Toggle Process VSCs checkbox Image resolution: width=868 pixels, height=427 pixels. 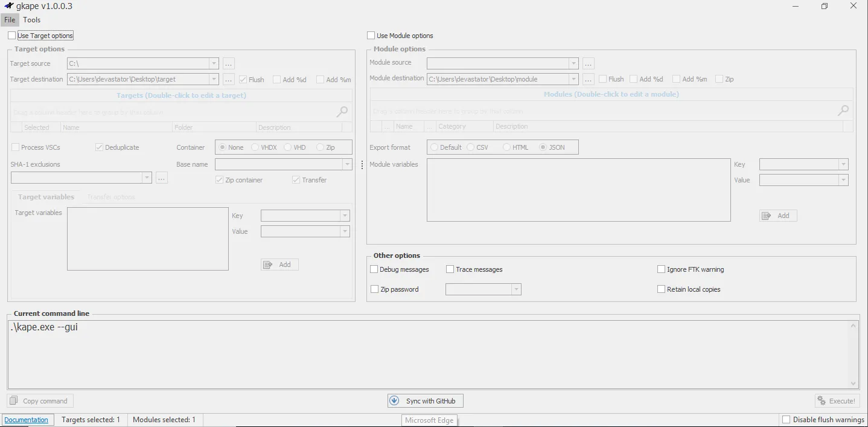coord(16,147)
